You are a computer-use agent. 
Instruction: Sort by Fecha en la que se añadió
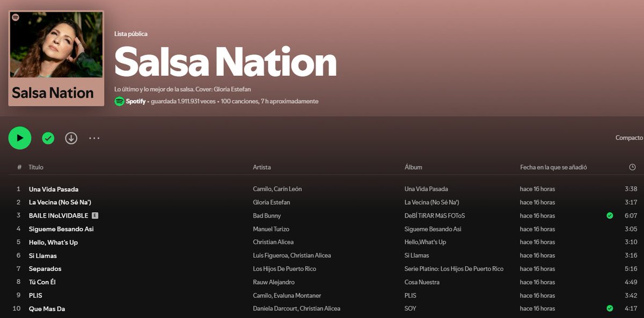click(x=553, y=167)
